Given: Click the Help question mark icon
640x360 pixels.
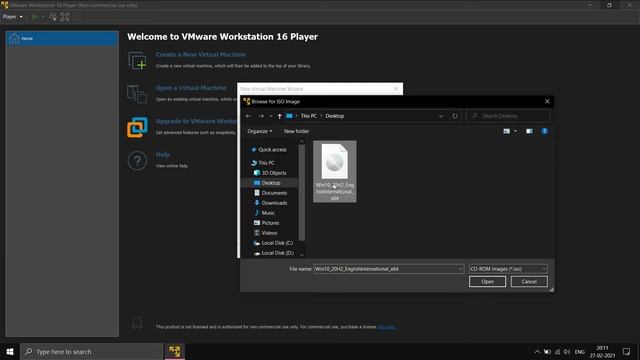Looking at the screenshot, I should pos(137,161).
